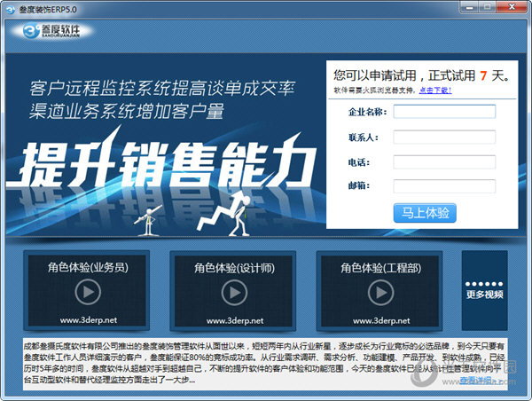Screen dimensions: 532x401
Task: Click www.3derp.net under 业务员 video
Action: (89, 320)
